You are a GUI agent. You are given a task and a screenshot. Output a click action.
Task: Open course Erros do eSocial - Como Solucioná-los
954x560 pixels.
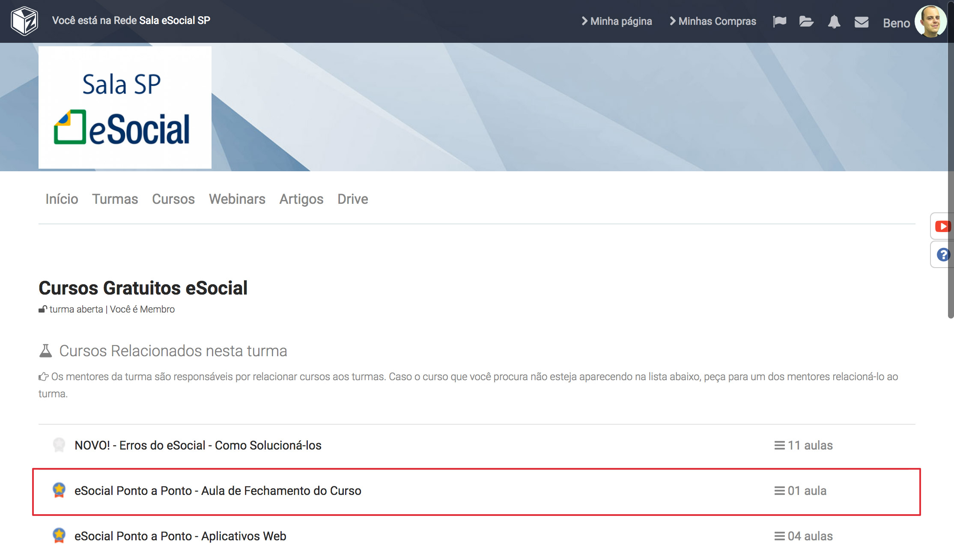point(198,445)
